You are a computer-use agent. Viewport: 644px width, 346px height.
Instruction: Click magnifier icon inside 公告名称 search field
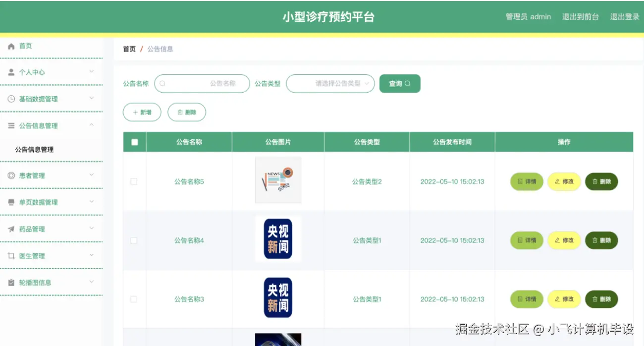click(162, 84)
